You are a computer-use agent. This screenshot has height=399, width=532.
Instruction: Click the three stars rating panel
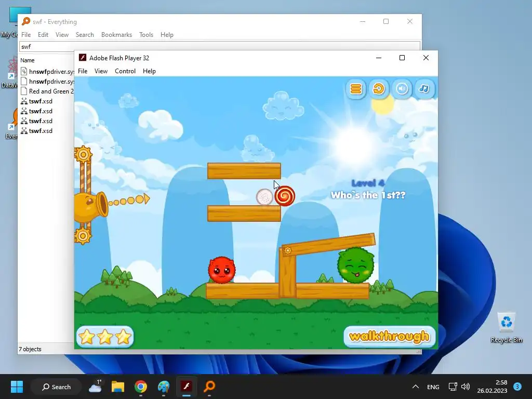(x=105, y=337)
